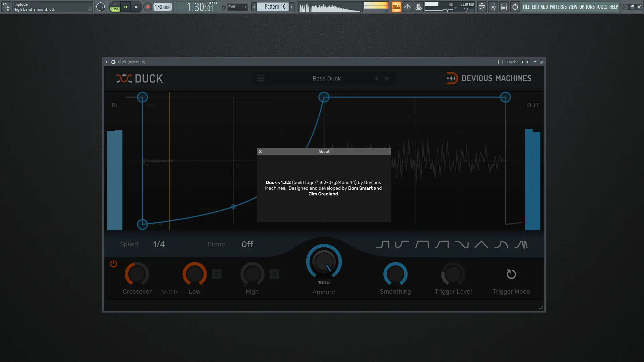Click the Amount knob
This screenshot has height=362, width=644.
pyautogui.click(x=324, y=262)
